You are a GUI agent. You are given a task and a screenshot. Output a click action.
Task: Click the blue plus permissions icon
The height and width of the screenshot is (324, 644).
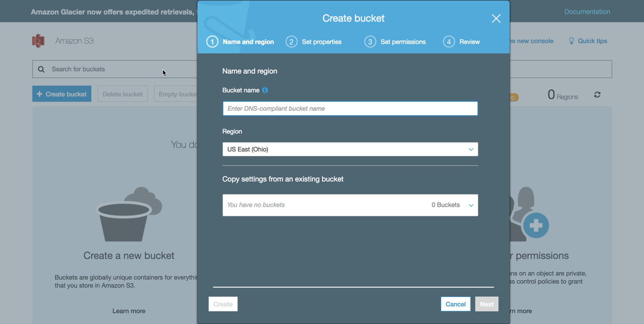[x=536, y=225]
